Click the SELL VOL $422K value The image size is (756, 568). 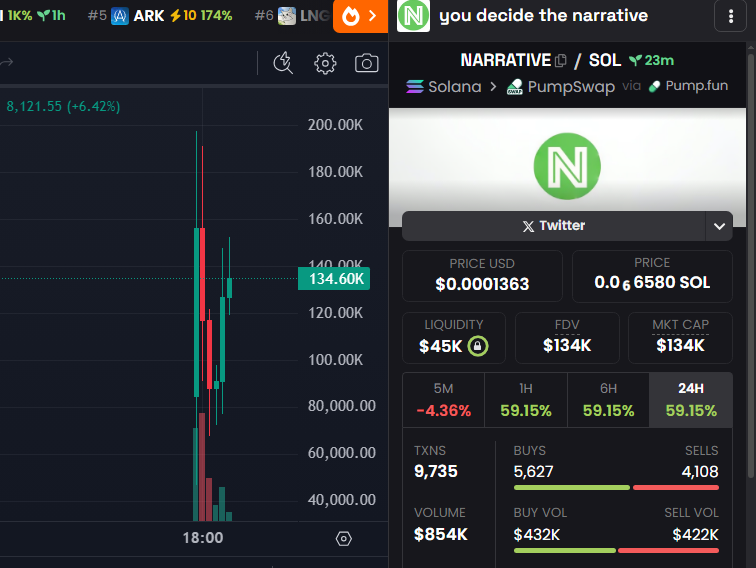point(695,534)
